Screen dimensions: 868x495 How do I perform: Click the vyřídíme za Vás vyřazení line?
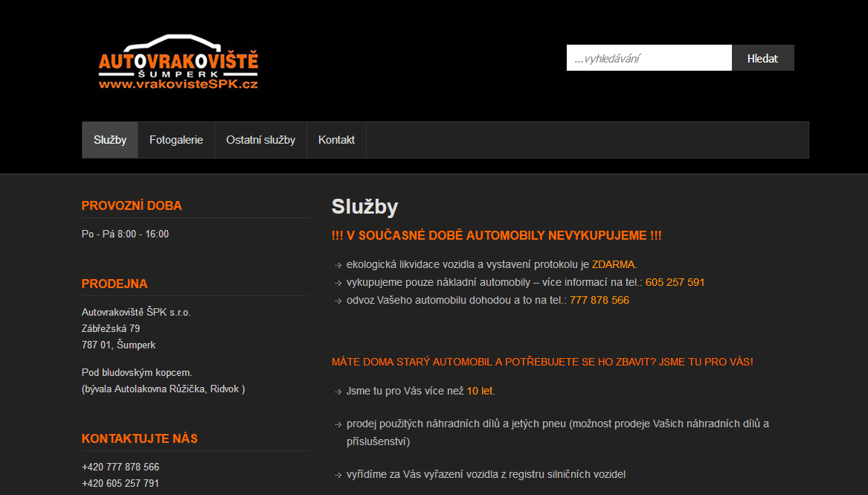pyautogui.click(x=486, y=474)
